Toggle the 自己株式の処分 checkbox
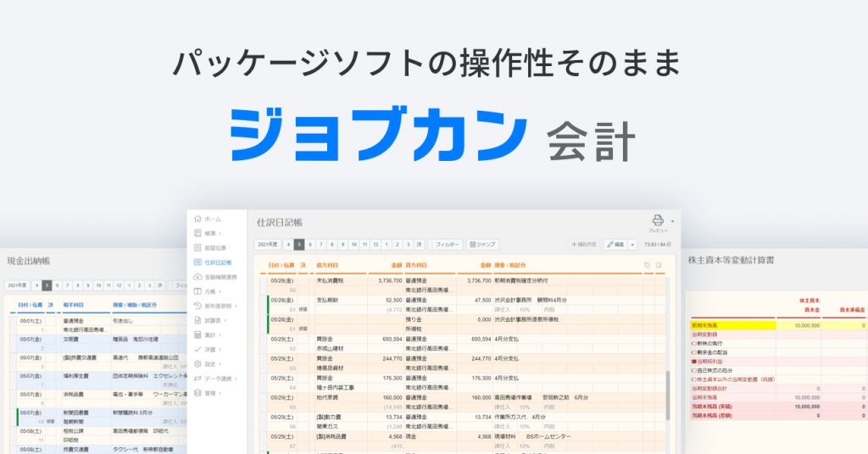 click(694, 370)
